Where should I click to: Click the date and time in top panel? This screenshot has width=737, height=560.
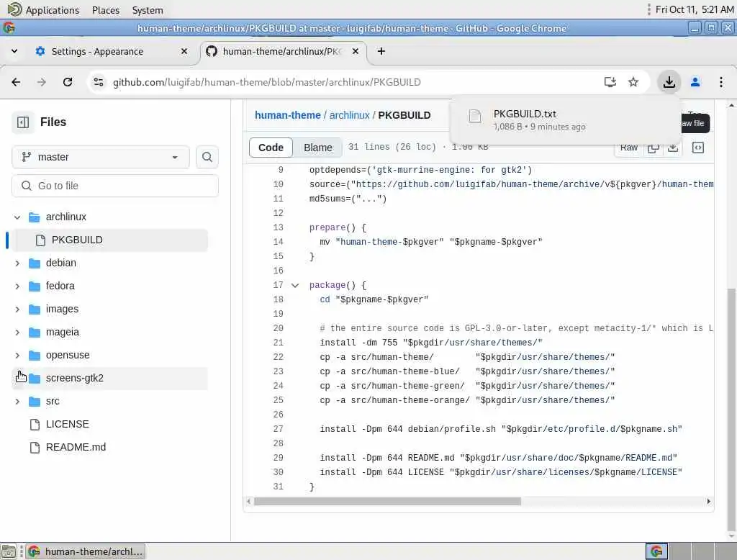pyautogui.click(x=695, y=9)
